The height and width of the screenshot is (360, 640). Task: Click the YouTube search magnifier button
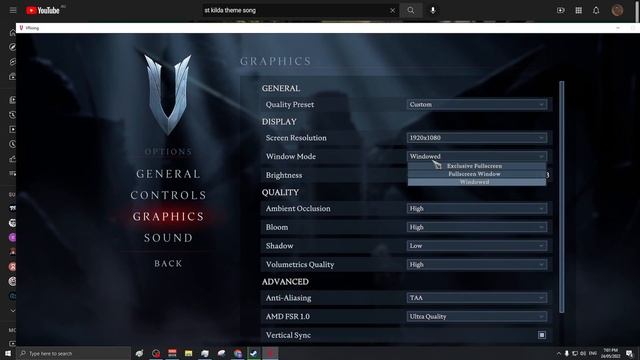click(x=411, y=10)
